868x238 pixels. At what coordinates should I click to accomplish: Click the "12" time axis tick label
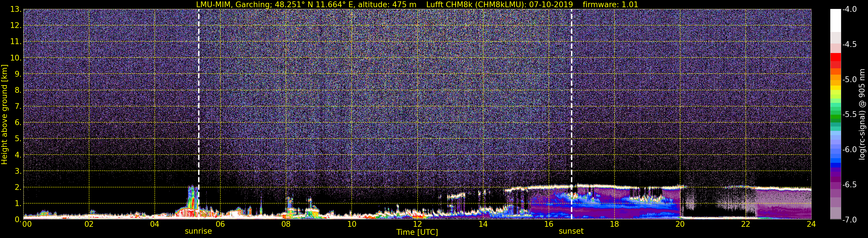417,224
